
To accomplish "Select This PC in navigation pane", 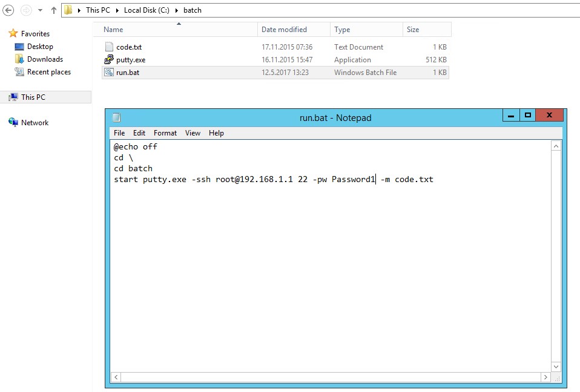I will point(33,97).
